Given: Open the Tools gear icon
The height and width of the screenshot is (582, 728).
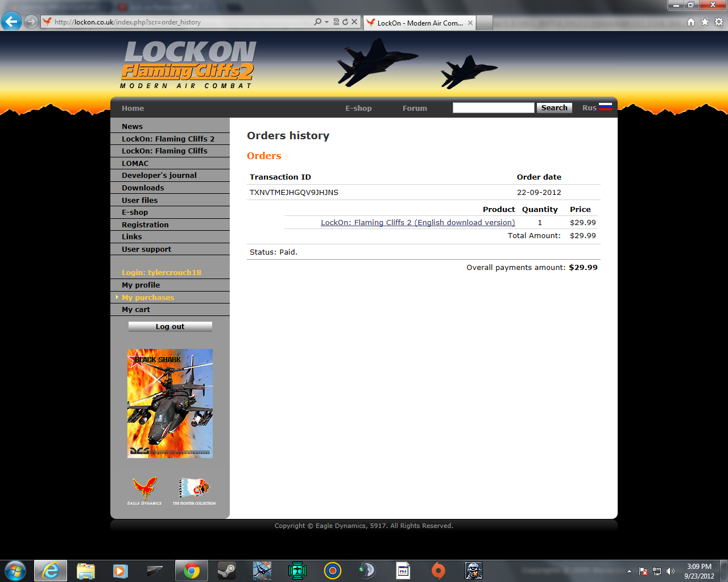Looking at the screenshot, I should [719, 22].
